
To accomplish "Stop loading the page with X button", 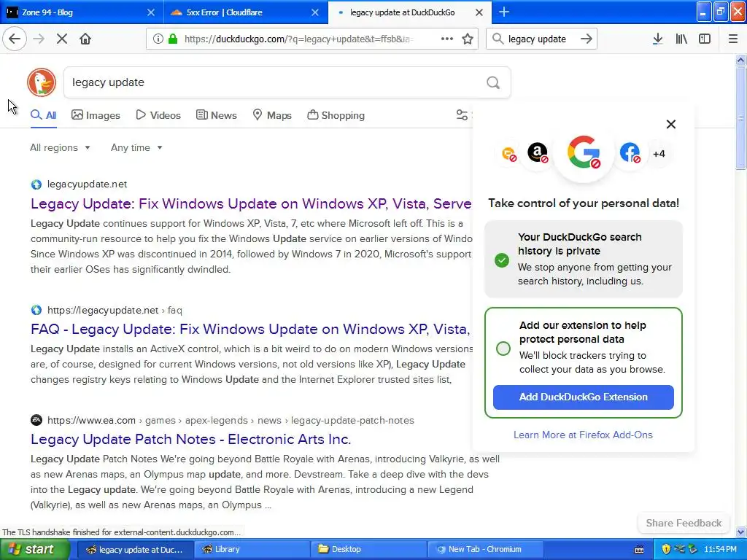I will tap(62, 39).
